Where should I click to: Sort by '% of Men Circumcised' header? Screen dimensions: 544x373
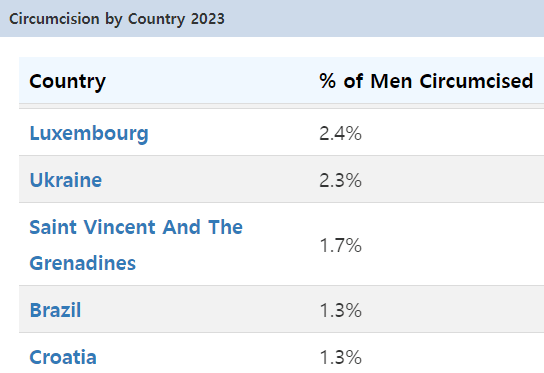point(426,81)
